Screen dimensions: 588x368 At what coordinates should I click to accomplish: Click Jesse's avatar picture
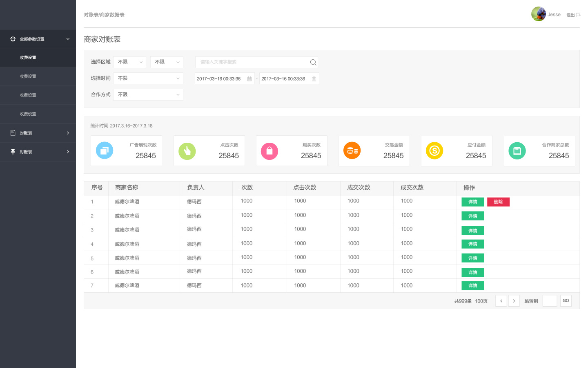click(539, 14)
